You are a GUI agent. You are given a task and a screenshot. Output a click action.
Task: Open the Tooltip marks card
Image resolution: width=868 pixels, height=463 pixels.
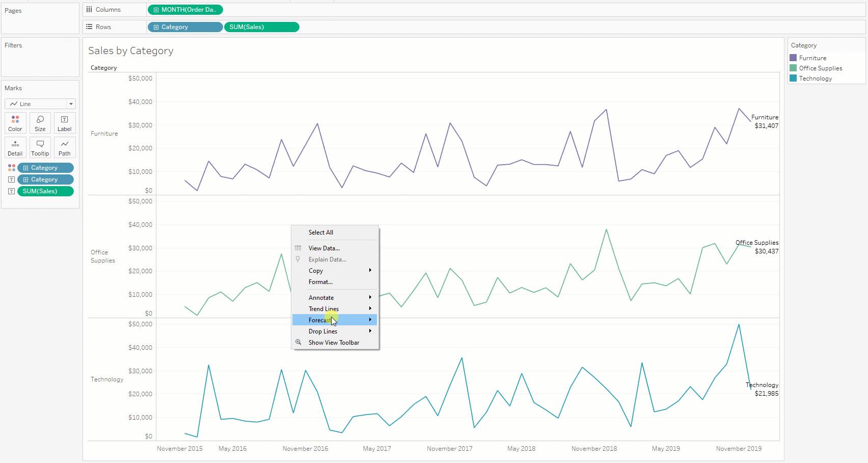(40, 147)
